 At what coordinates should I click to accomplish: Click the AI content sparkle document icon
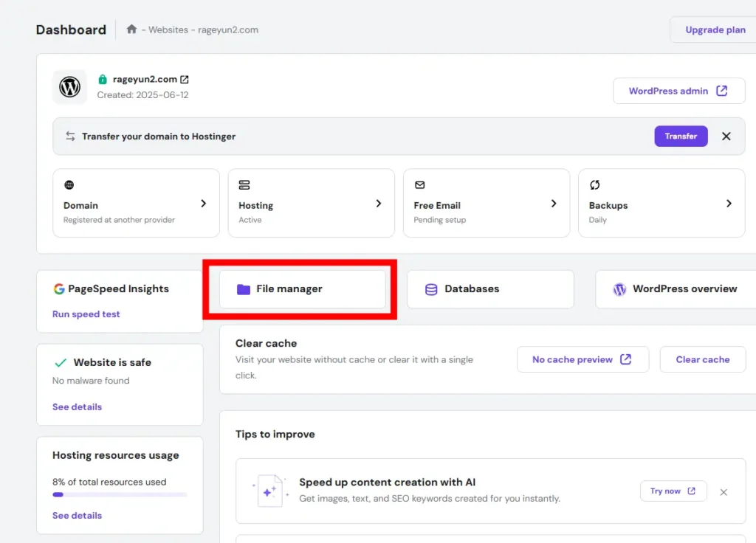point(267,491)
